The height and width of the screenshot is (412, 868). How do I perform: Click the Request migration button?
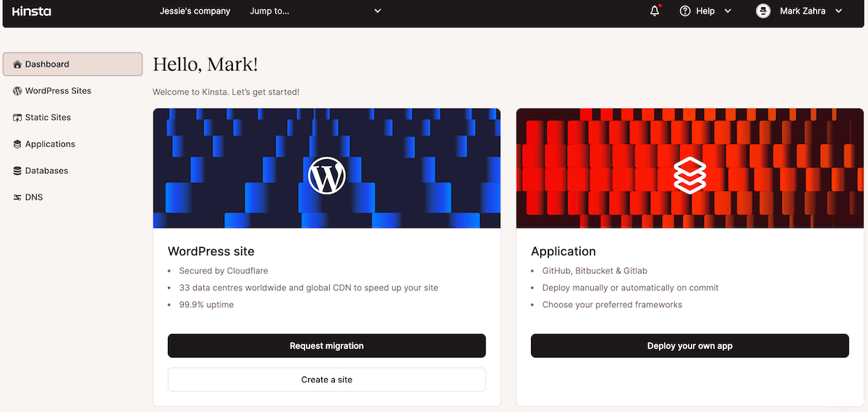pos(327,346)
